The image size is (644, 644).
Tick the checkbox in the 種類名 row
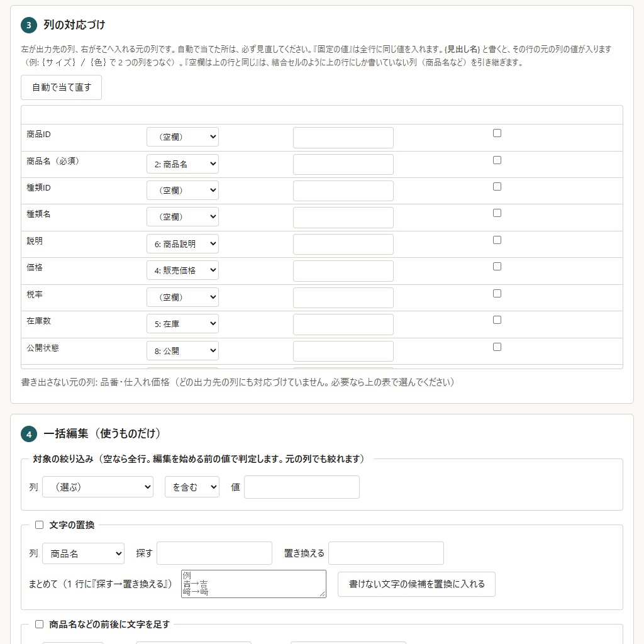(x=497, y=213)
